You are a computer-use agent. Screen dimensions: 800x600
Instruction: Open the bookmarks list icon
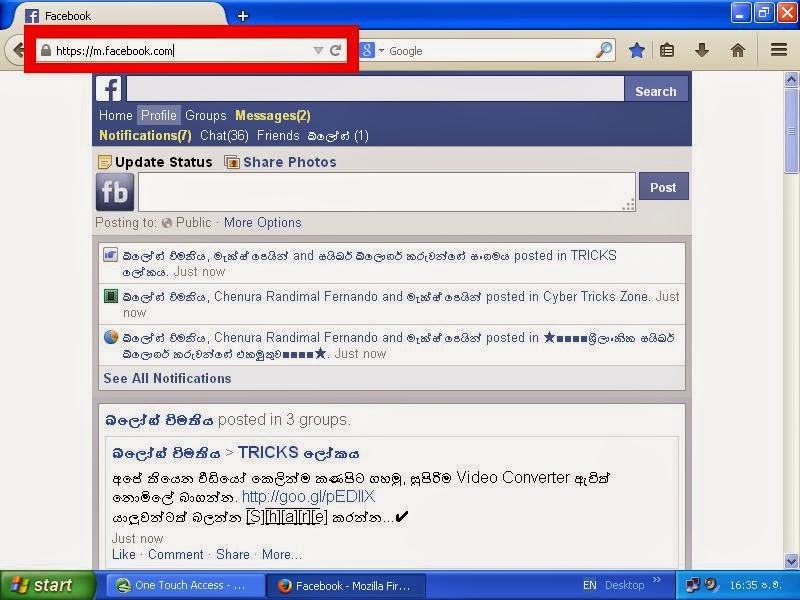click(x=667, y=50)
